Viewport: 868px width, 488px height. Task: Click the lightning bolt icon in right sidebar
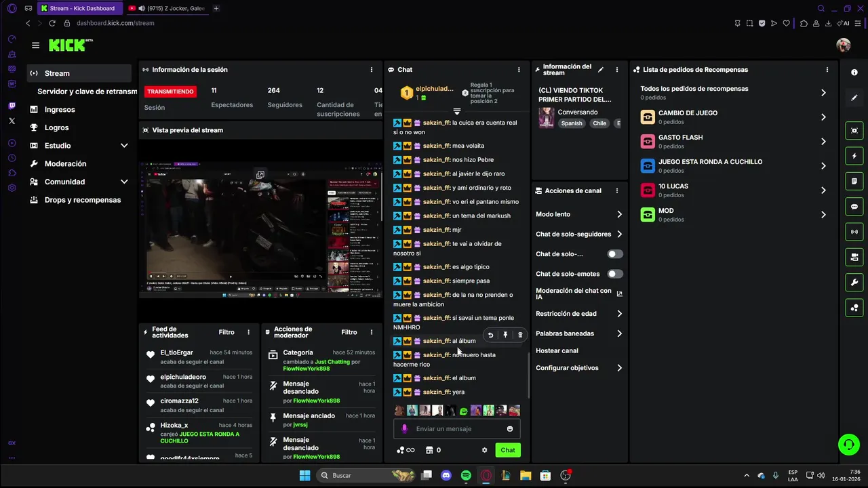click(854, 156)
